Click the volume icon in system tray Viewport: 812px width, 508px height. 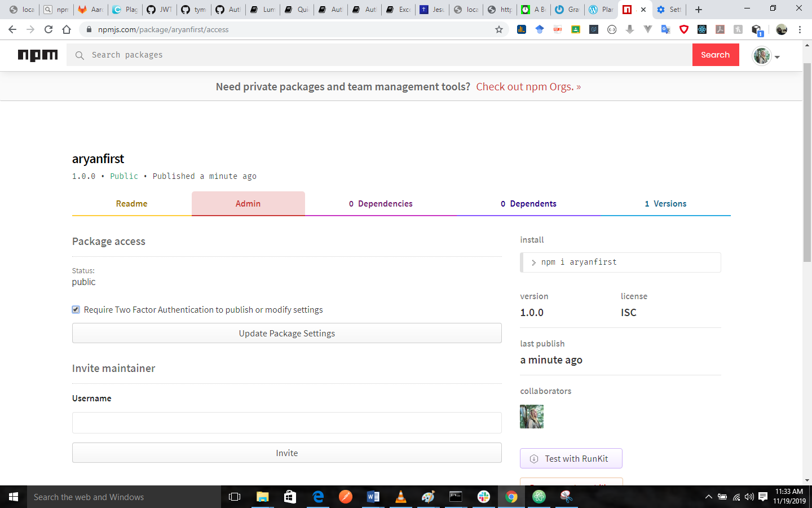coord(749,497)
